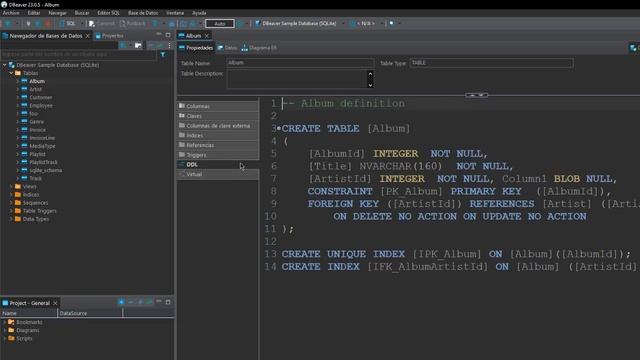
Task: Open the navigator view menu dots
Action: coord(169,45)
